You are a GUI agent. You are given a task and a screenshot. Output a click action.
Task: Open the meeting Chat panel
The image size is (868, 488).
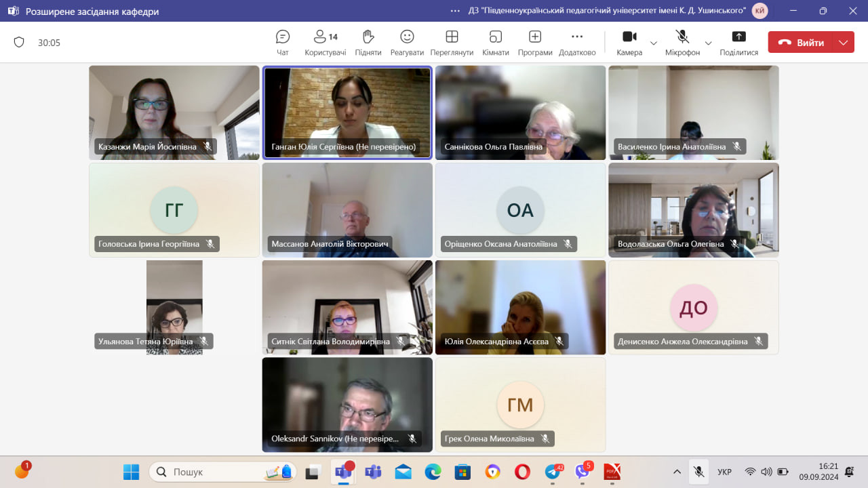(x=283, y=43)
